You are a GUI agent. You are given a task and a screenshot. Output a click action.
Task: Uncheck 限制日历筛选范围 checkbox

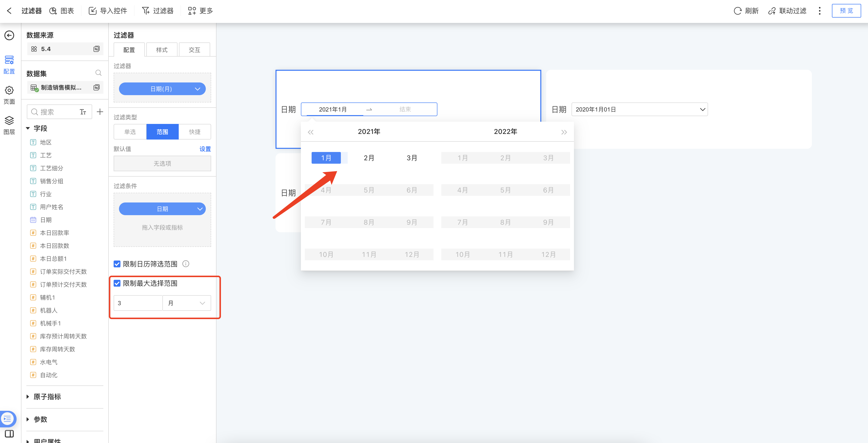click(x=117, y=264)
